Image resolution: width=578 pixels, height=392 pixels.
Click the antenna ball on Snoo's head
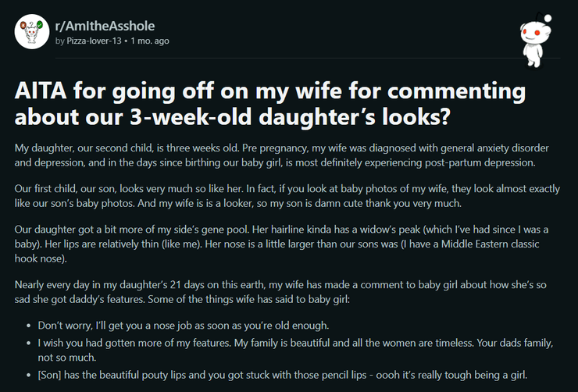click(547, 17)
